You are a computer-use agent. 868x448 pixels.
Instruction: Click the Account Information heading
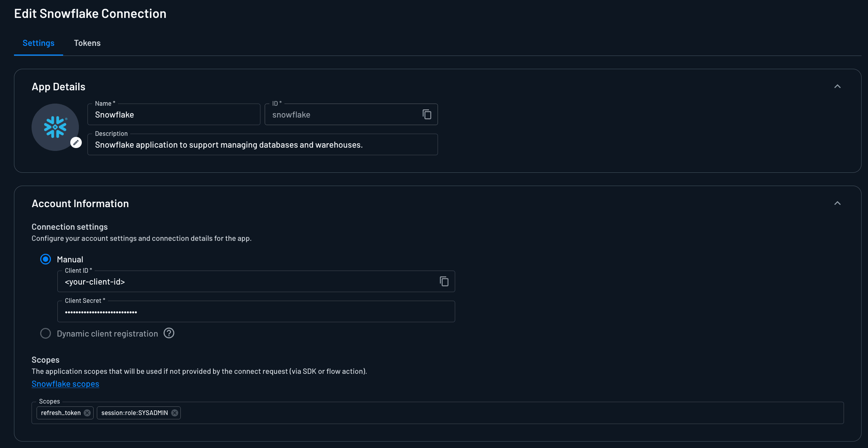pos(80,204)
